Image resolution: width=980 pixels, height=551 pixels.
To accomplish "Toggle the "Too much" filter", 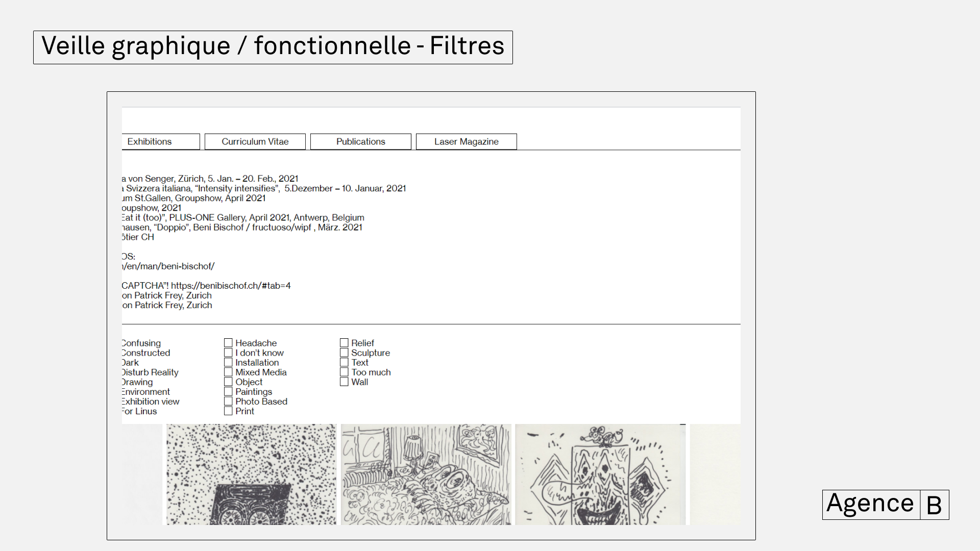I will [344, 371].
